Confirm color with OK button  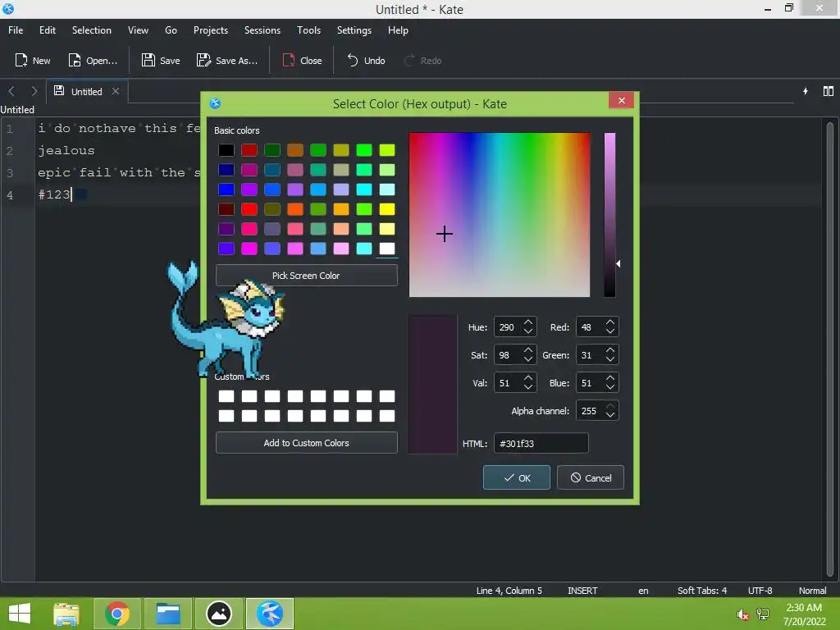click(x=517, y=477)
